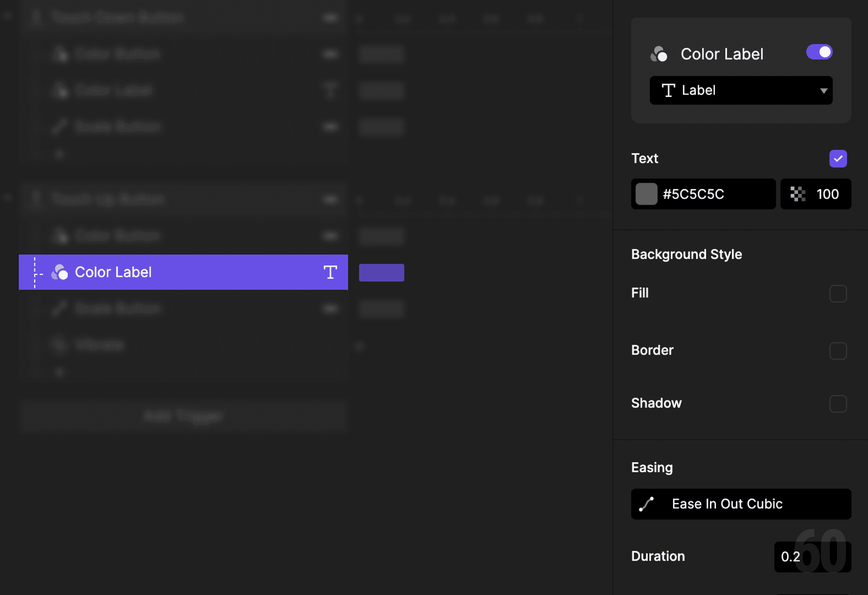
Task: Click the T text icon on the Color Label row
Action: click(x=330, y=272)
